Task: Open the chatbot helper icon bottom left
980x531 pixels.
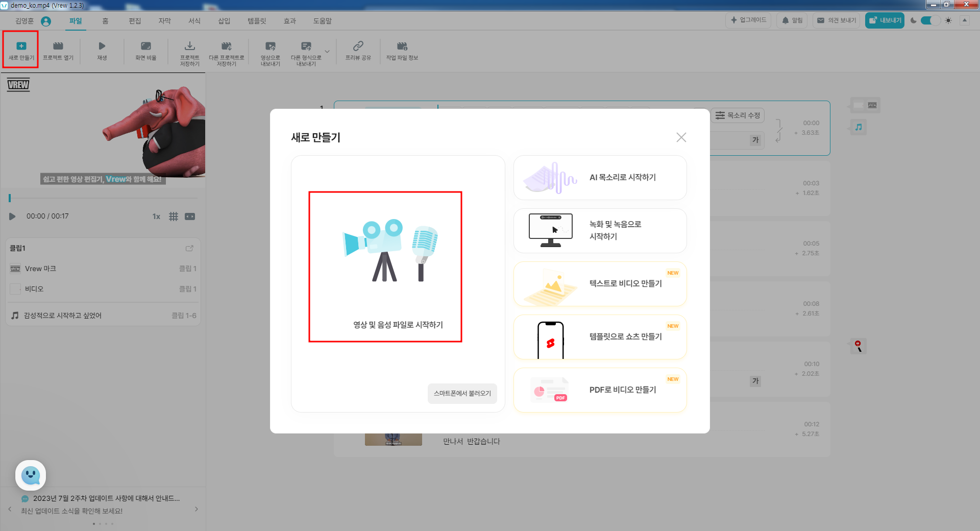Action: point(30,475)
